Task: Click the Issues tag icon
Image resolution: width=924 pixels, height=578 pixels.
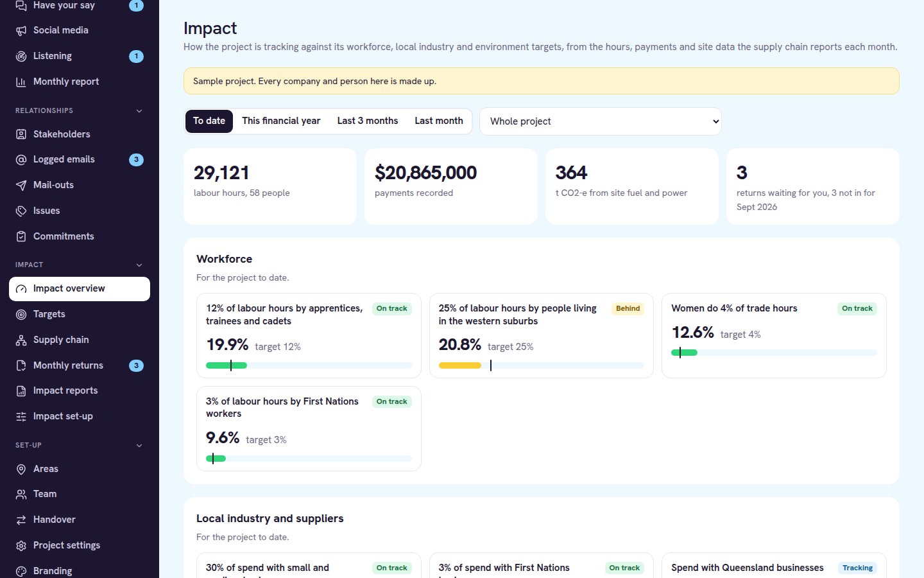Action: [x=21, y=211]
